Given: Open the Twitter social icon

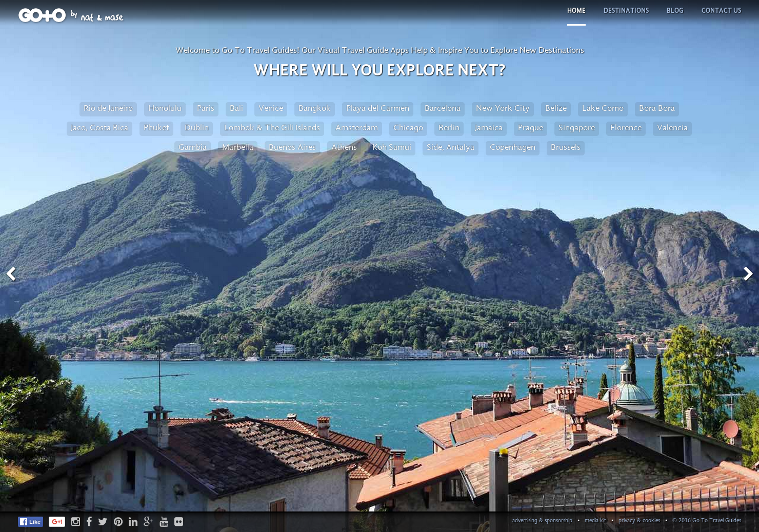Looking at the screenshot, I should pos(103,521).
